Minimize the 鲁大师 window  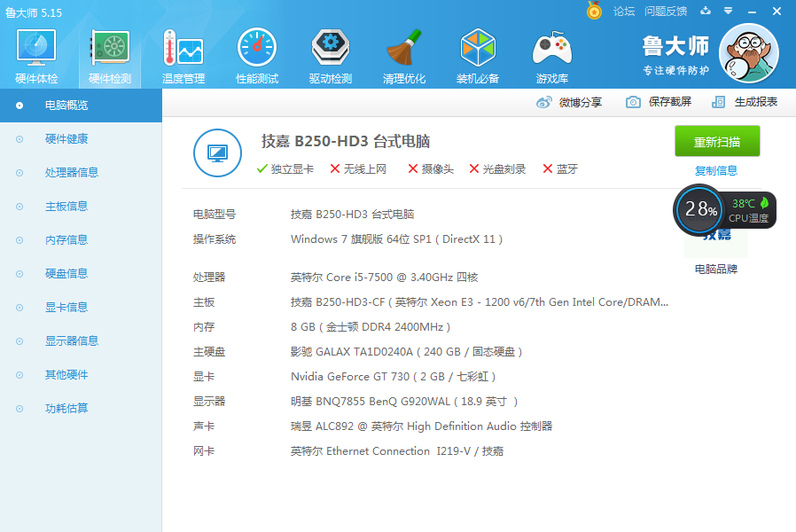(x=752, y=12)
